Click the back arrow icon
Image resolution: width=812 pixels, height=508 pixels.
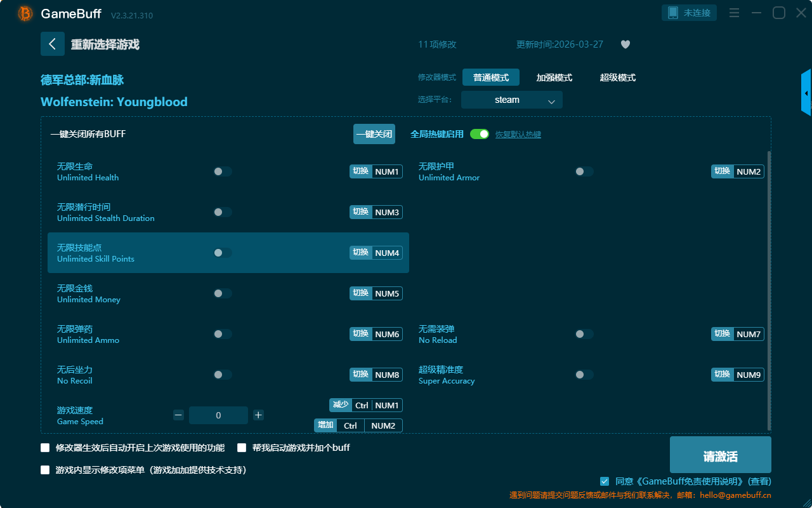[x=52, y=44]
